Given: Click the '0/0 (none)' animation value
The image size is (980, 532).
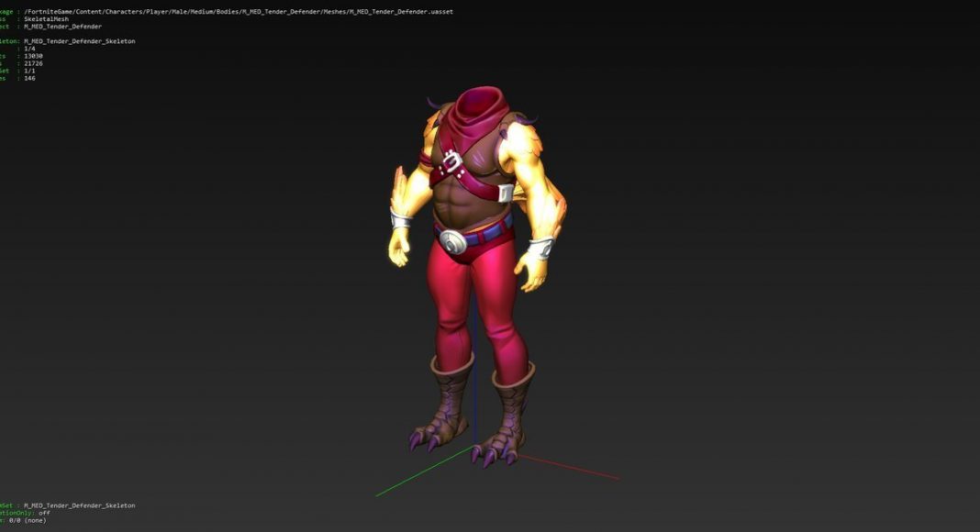Looking at the screenshot, I should pyautogui.click(x=28, y=521).
